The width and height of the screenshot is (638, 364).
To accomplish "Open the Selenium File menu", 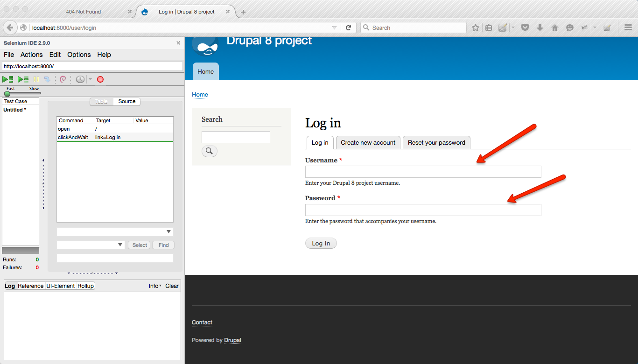I will click(x=9, y=55).
